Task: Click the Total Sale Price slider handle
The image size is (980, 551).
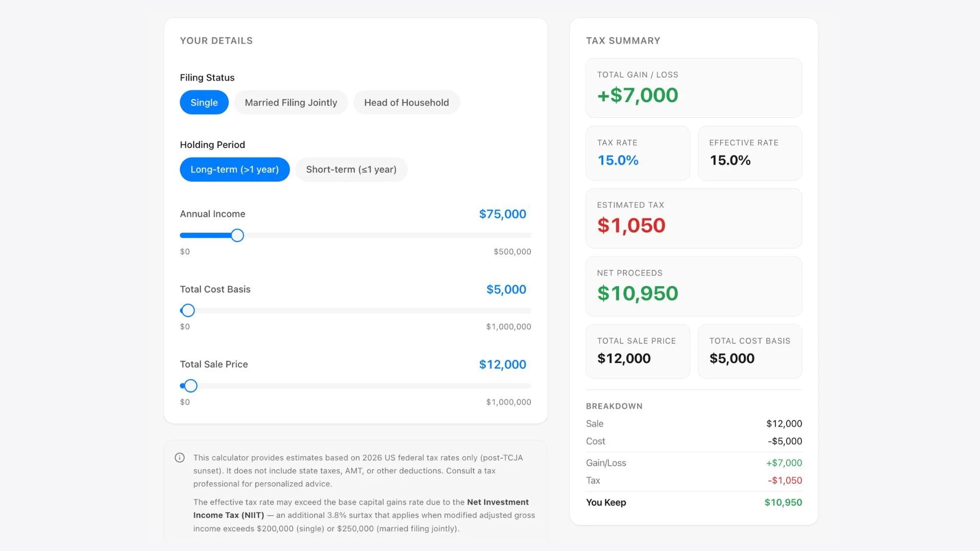Action: [190, 386]
